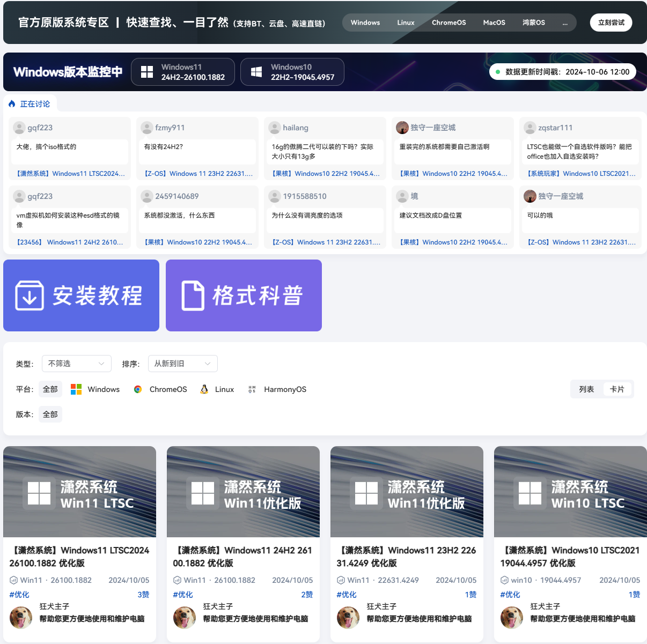
Task: Select the ChromeOS platform filter icon
Action: 138,389
